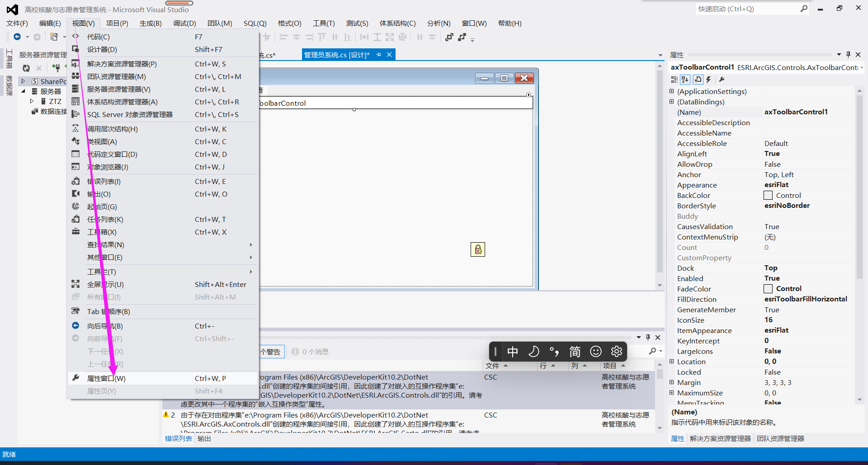Click the Send to Back icon in layout toolbar
This screenshot has height=465, width=868.
click(462, 37)
